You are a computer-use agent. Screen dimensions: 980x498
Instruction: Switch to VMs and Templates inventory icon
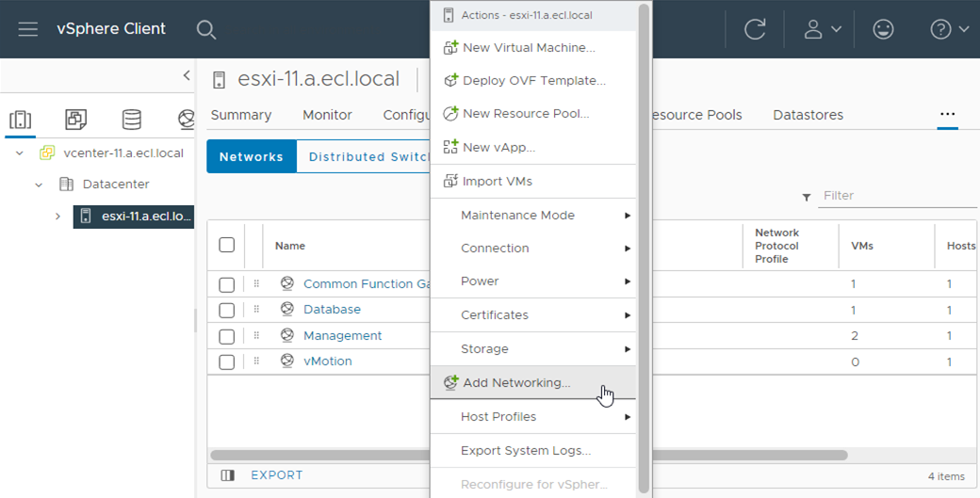75,120
